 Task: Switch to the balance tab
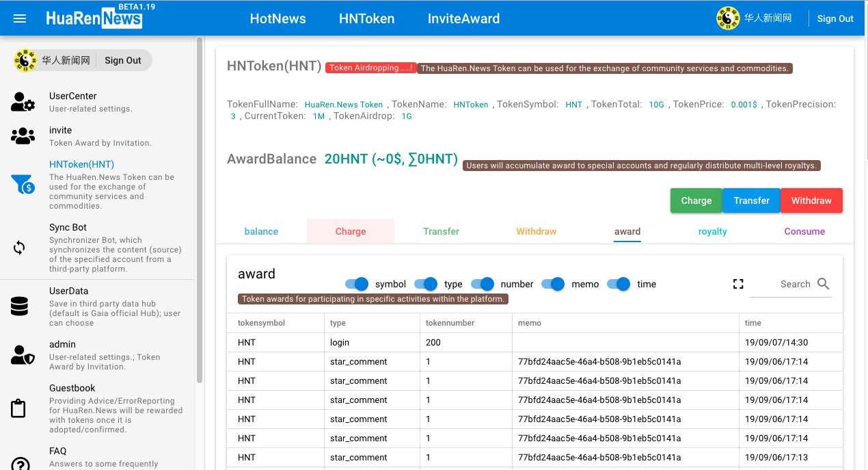261,231
